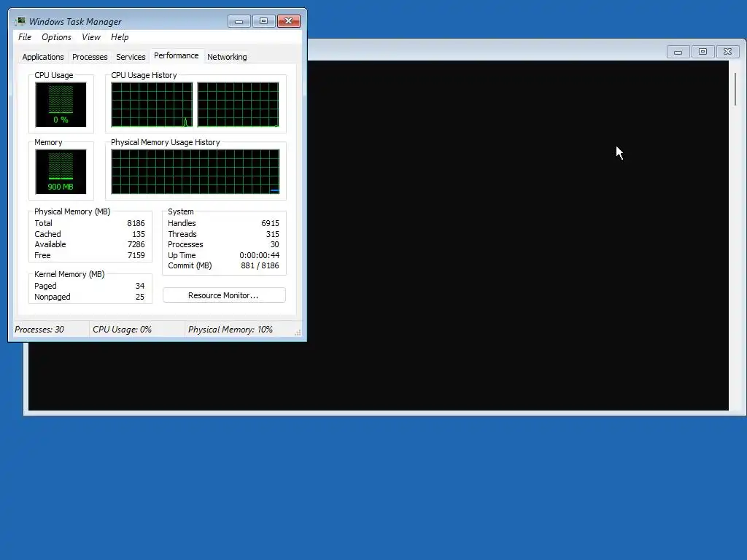This screenshot has height=560, width=747.
Task: Open the Help menu
Action: point(120,37)
